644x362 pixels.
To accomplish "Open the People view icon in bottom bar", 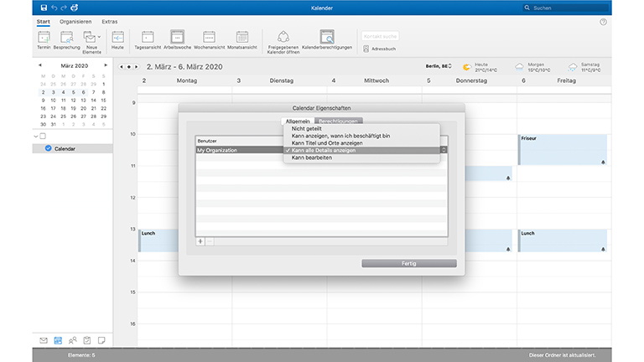I will click(x=72, y=340).
